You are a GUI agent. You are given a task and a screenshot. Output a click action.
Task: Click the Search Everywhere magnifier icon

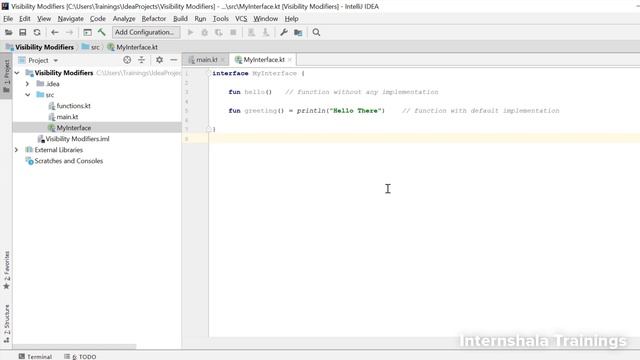click(x=316, y=32)
